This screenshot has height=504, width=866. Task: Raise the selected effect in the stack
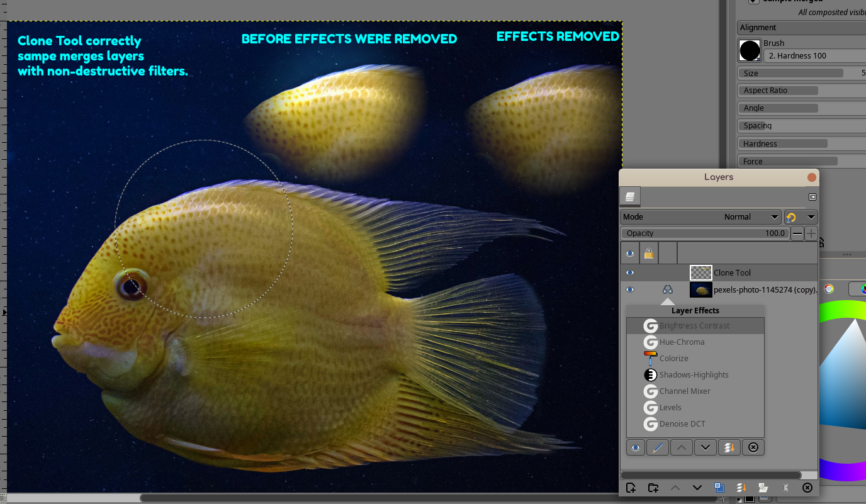click(682, 448)
